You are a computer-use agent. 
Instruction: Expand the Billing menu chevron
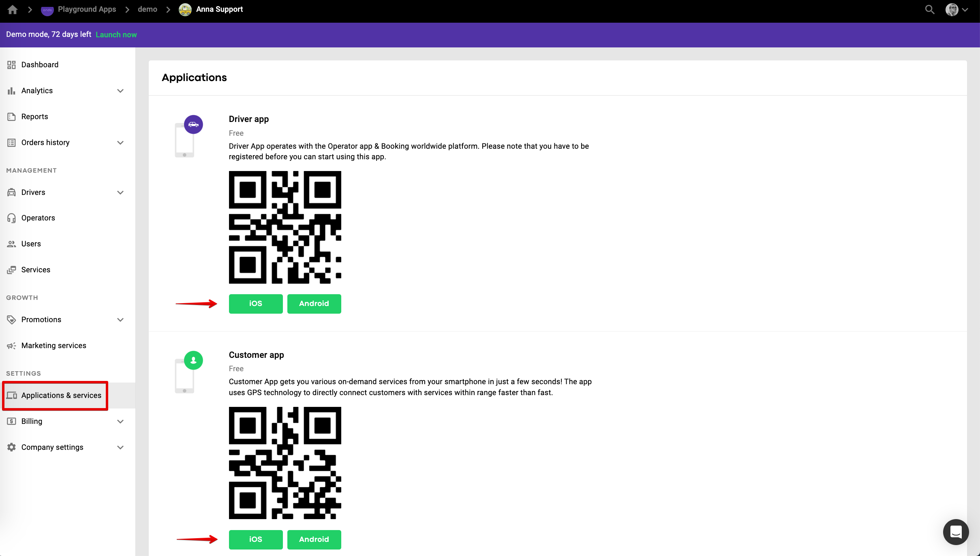pos(120,421)
